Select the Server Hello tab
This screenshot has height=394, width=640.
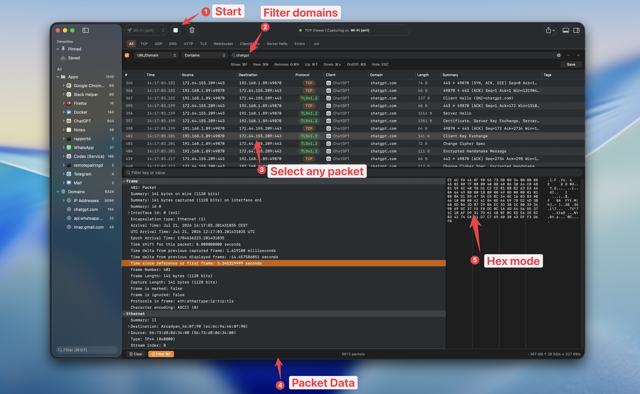click(277, 44)
